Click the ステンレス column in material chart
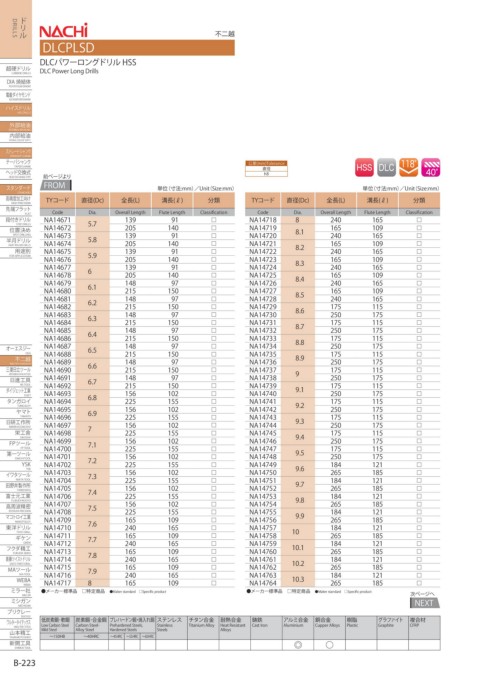The image size is (480, 677). tap(171, 633)
